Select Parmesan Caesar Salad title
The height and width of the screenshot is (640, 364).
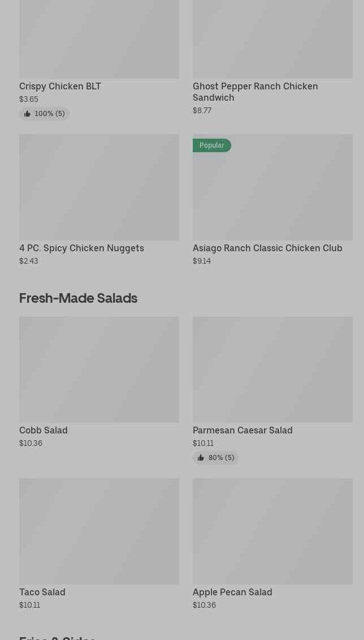pyautogui.click(x=242, y=431)
